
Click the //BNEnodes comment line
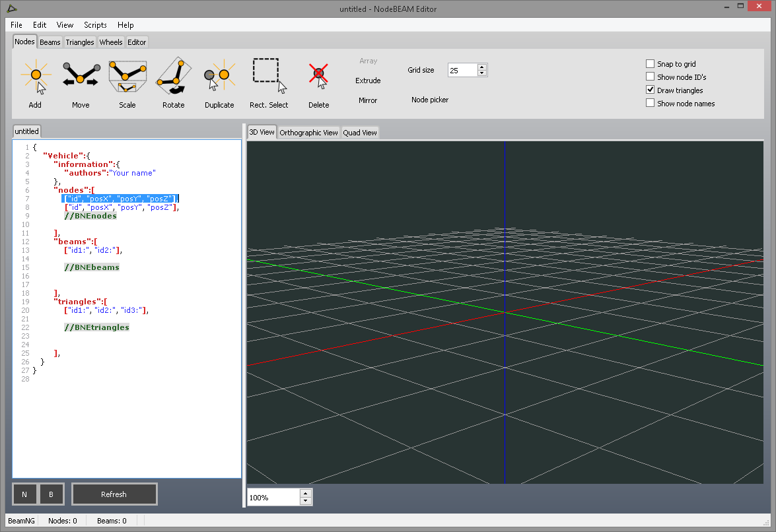tap(90, 216)
